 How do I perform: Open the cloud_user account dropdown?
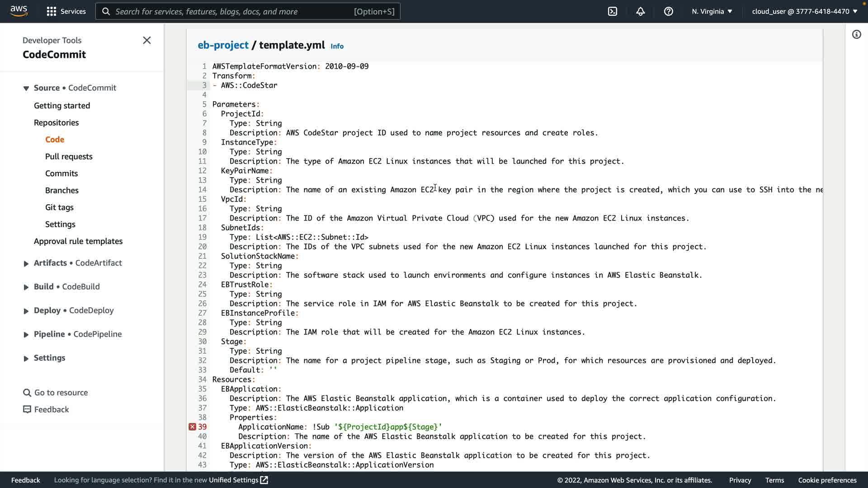804,11
